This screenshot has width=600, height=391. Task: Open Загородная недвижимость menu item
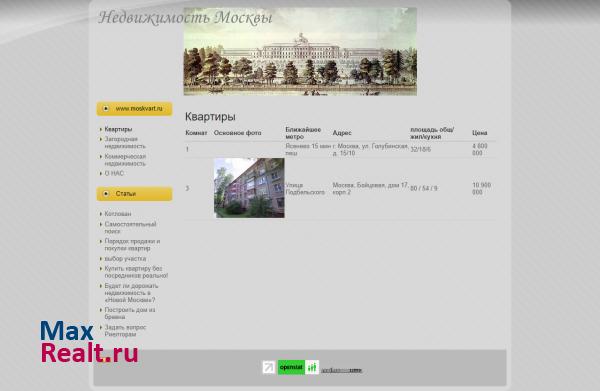[x=125, y=143]
